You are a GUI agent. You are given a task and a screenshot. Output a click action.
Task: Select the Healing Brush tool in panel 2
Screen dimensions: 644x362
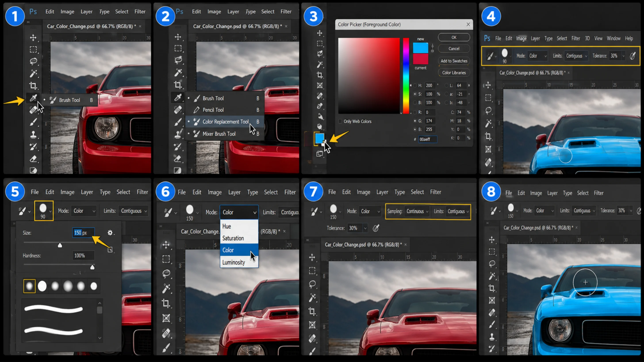[x=178, y=109]
